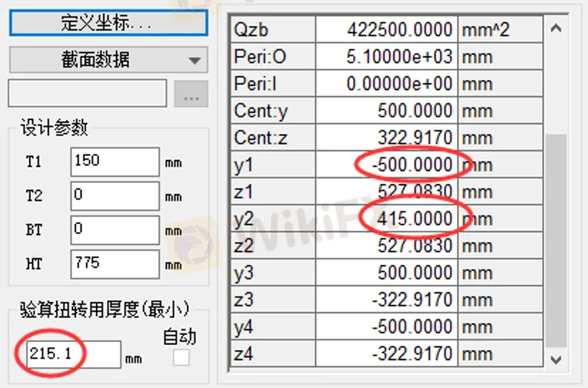Click the torsion thickness field showing 215.1
The image size is (588, 388).
tap(73, 354)
